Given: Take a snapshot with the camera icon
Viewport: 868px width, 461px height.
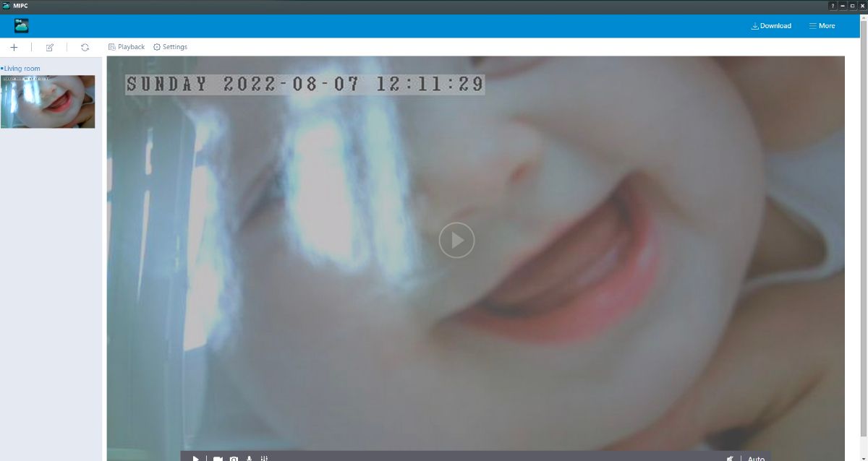Looking at the screenshot, I should [x=234, y=458].
